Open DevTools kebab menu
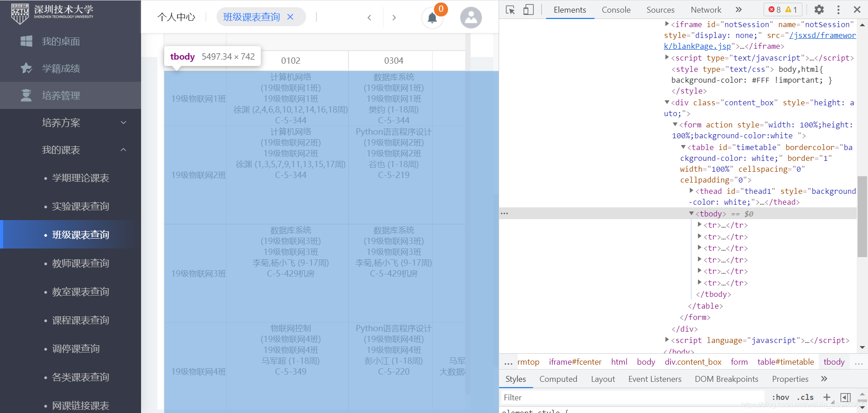The image size is (868, 413). pos(838,9)
